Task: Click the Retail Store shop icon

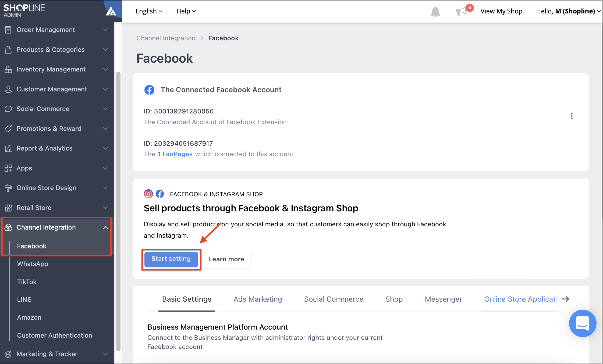Action: (x=8, y=208)
